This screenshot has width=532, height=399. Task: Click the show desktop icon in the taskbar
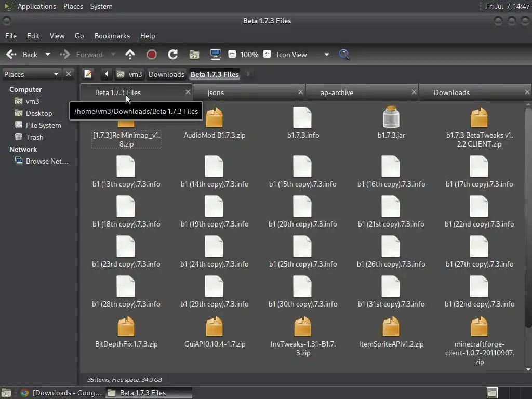[6, 393]
